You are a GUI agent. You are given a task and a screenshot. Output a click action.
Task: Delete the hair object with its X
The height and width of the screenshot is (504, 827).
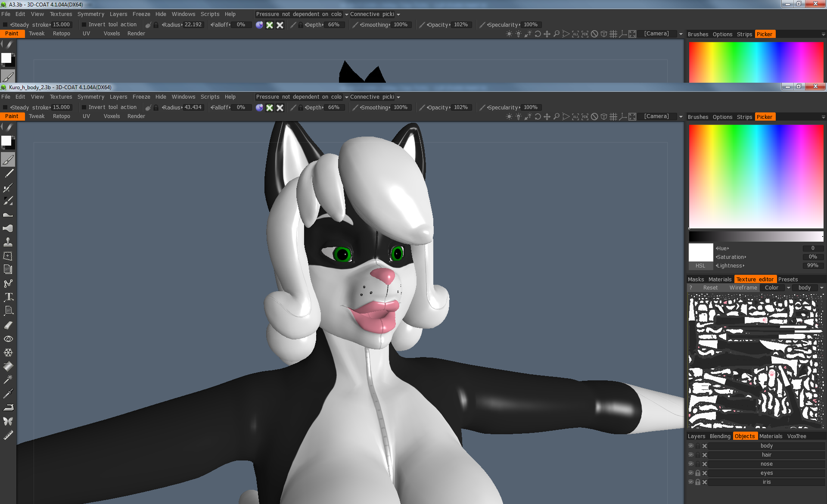(705, 455)
